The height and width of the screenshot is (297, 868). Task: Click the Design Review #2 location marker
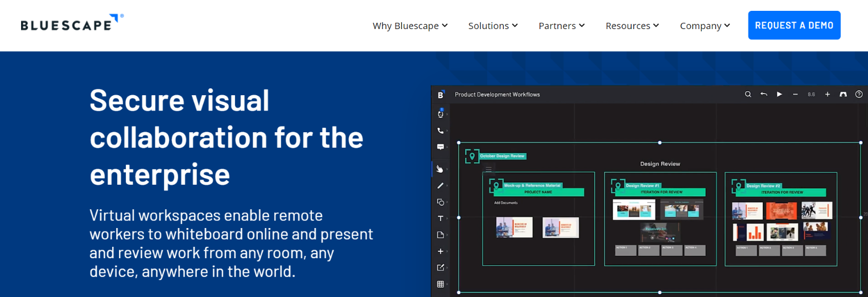(738, 186)
